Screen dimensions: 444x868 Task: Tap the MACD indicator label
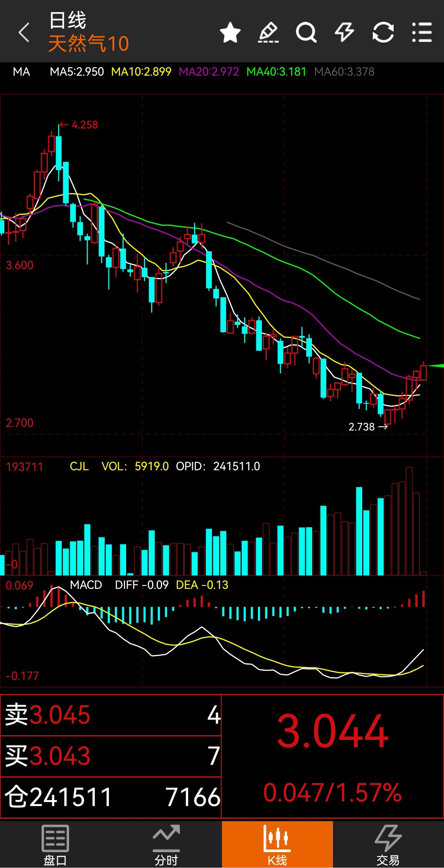86,585
